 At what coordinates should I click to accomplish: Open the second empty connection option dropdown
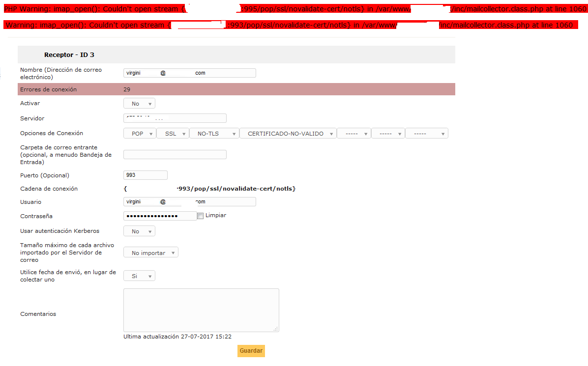(x=388, y=133)
